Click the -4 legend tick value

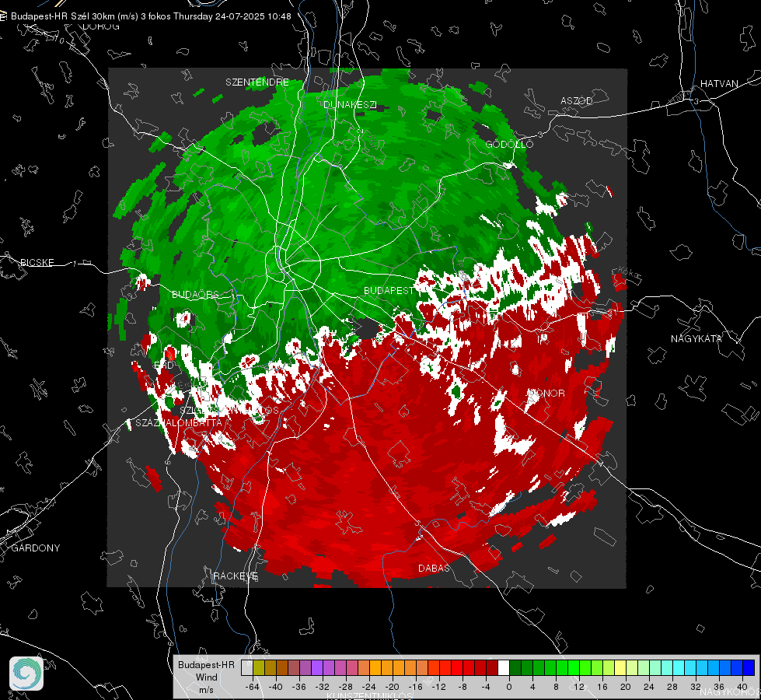pos(486,687)
